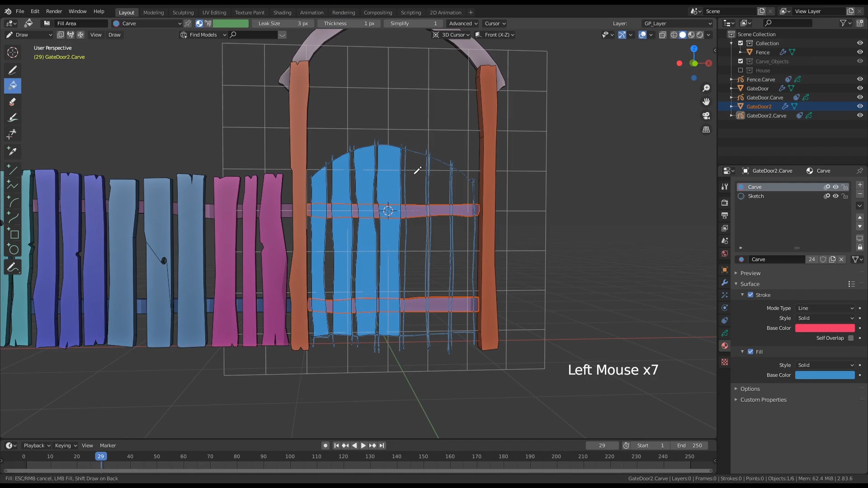
Task: Enable the House collection checkbox
Action: coord(741,70)
